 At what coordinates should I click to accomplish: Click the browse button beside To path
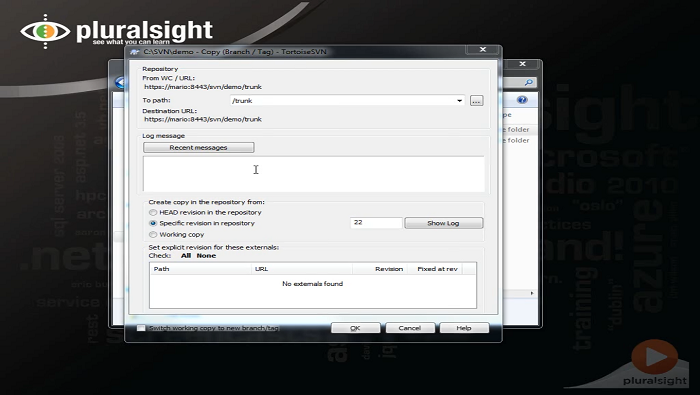pos(476,101)
